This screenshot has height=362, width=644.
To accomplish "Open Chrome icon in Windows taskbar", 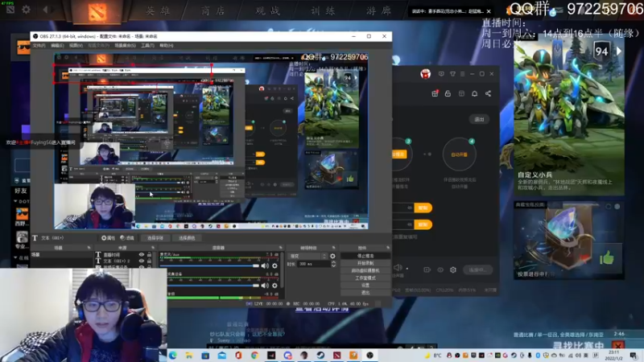I will [x=254, y=355].
